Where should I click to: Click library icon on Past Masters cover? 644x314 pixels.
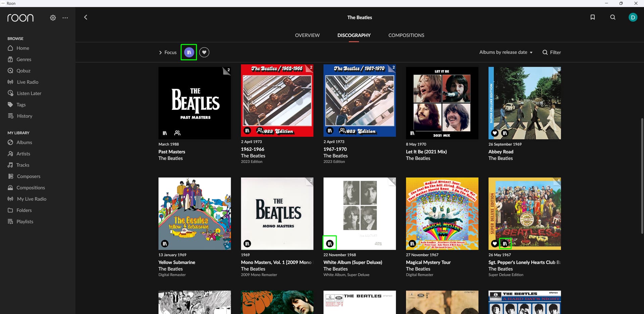pos(165,133)
